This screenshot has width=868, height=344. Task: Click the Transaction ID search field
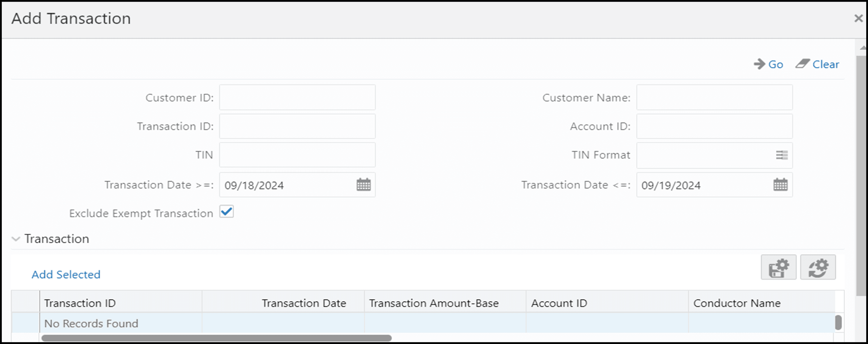coord(297,126)
